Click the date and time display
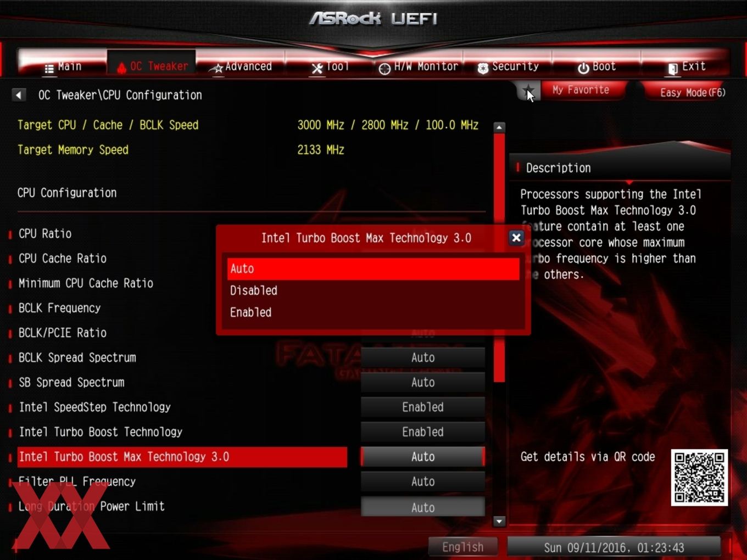 pos(614,547)
